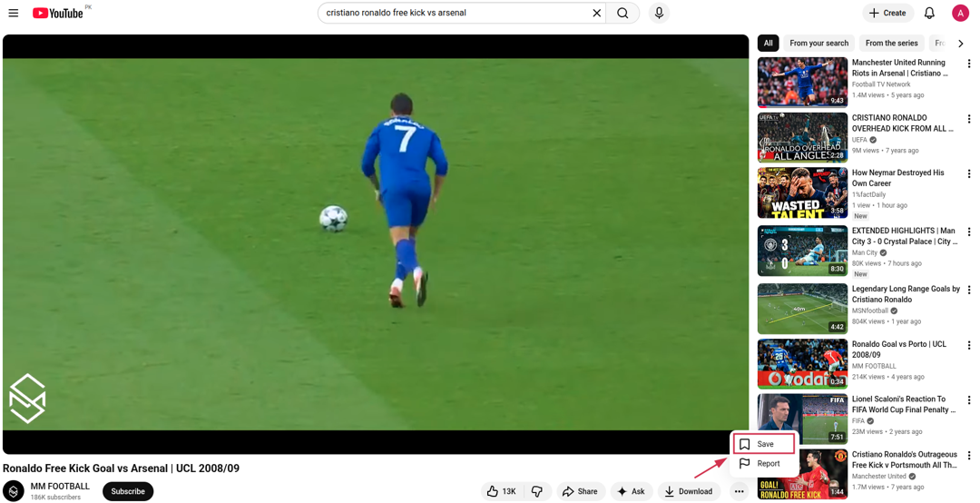Share this video

(580, 492)
